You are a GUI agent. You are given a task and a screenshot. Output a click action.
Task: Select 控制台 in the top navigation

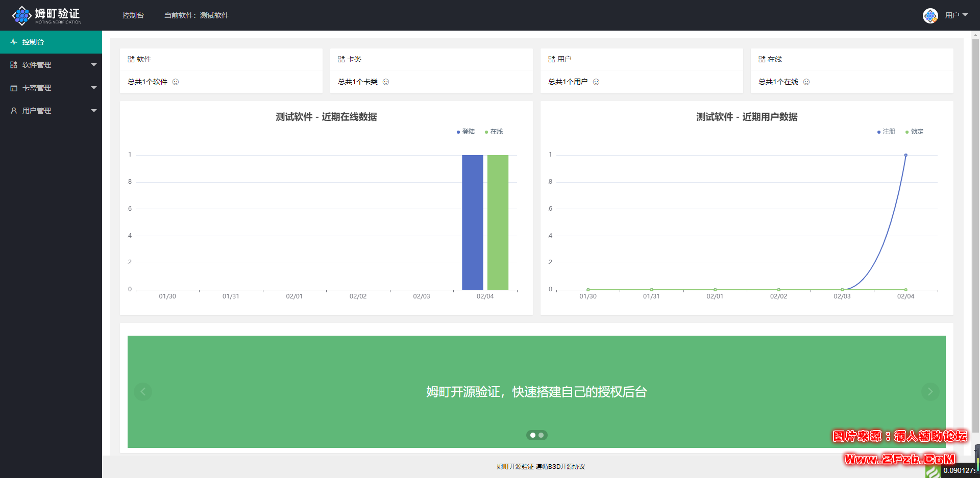[133, 15]
